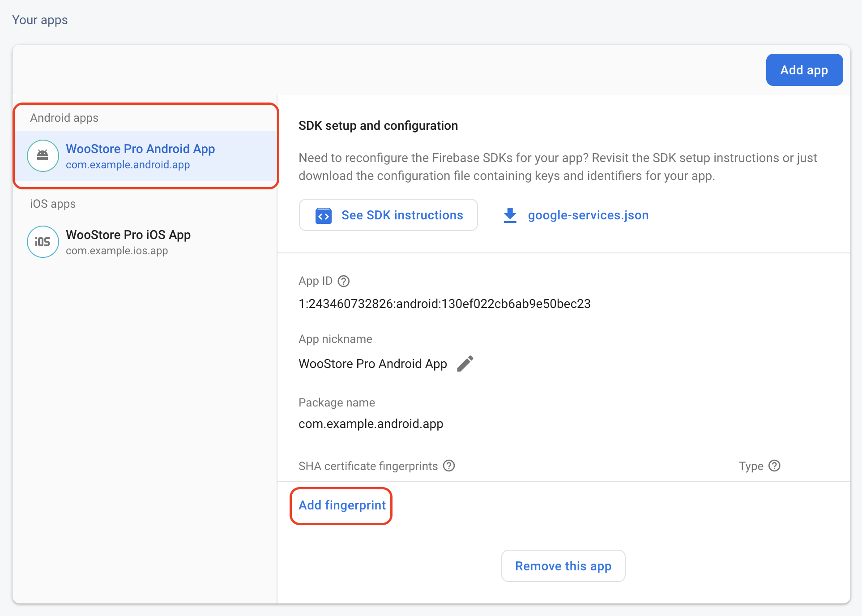
Task: Select WooStore Pro iOS App in the sidebar
Action: pyautogui.click(x=128, y=235)
